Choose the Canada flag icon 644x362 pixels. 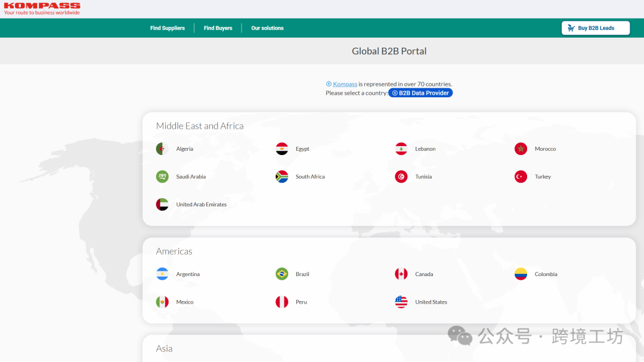(x=401, y=274)
